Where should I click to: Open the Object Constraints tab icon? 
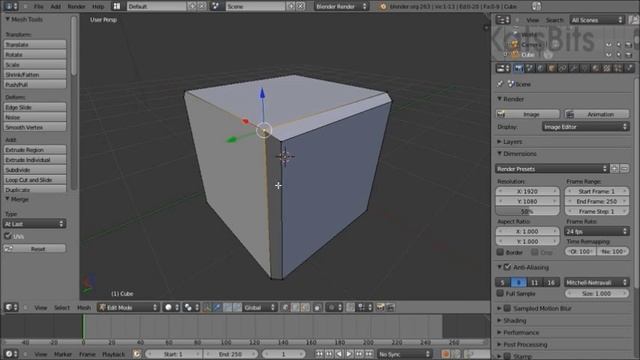tap(563, 68)
